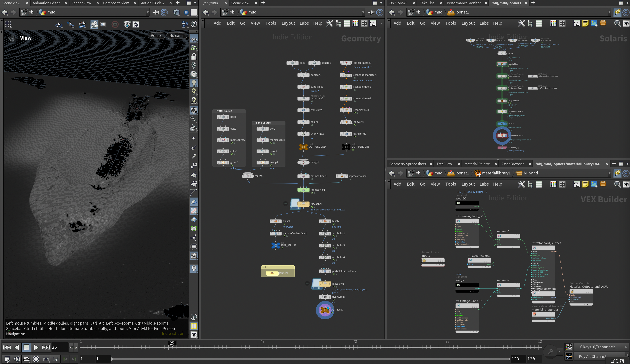Select the OUT_SAND null node icon
This screenshot has height=364, width=630.
click(325, 310)
